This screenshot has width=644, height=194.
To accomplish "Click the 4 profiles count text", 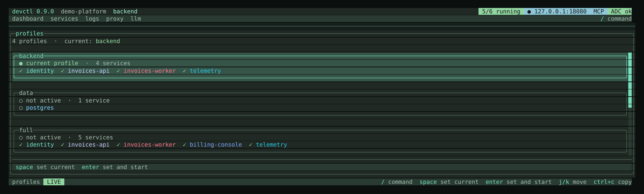I will click(x=29, y=41).
